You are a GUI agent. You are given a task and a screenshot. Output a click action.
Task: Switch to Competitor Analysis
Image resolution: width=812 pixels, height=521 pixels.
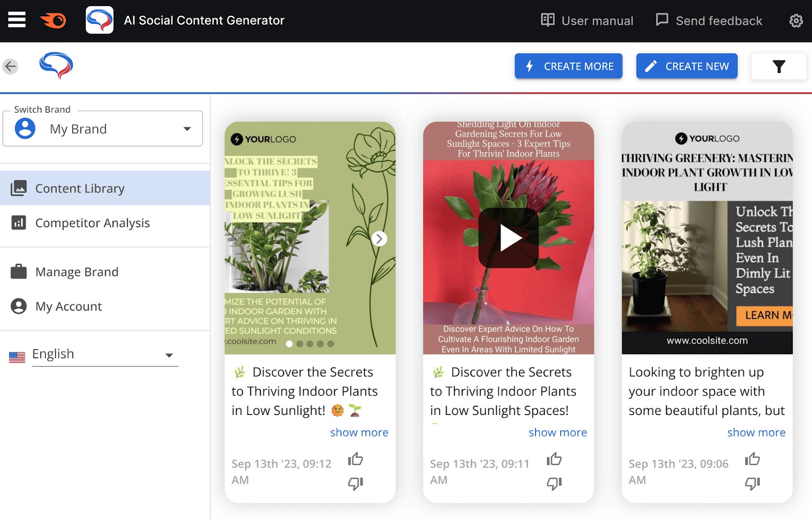click(x=92, y=223)
